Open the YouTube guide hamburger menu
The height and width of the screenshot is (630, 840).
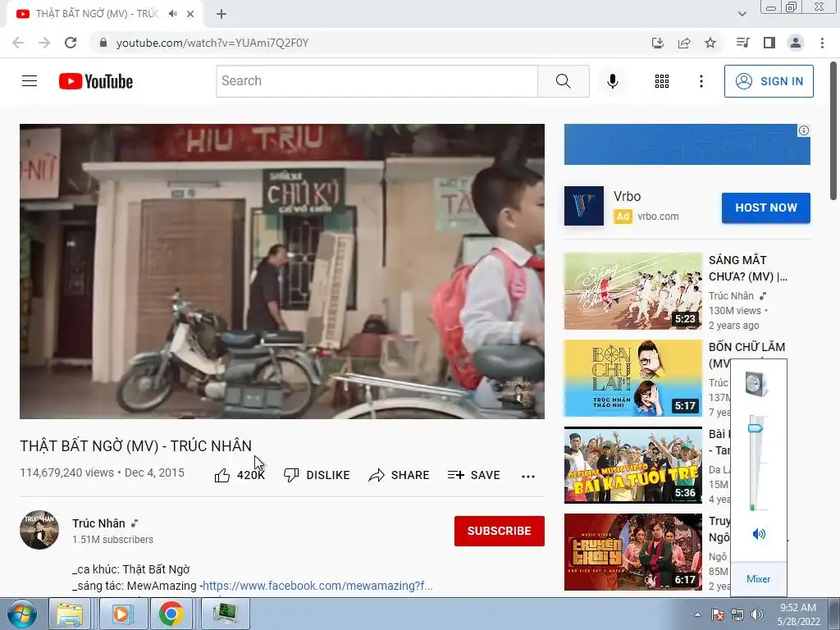(30, 81)
